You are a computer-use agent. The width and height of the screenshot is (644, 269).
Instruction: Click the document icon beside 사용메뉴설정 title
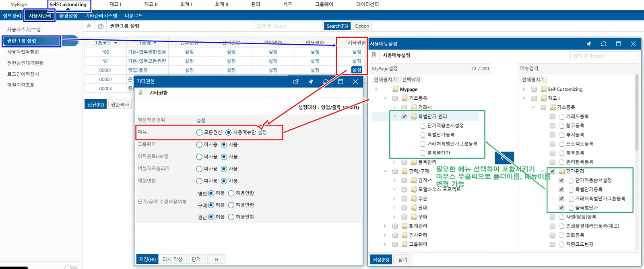(374, 55)
